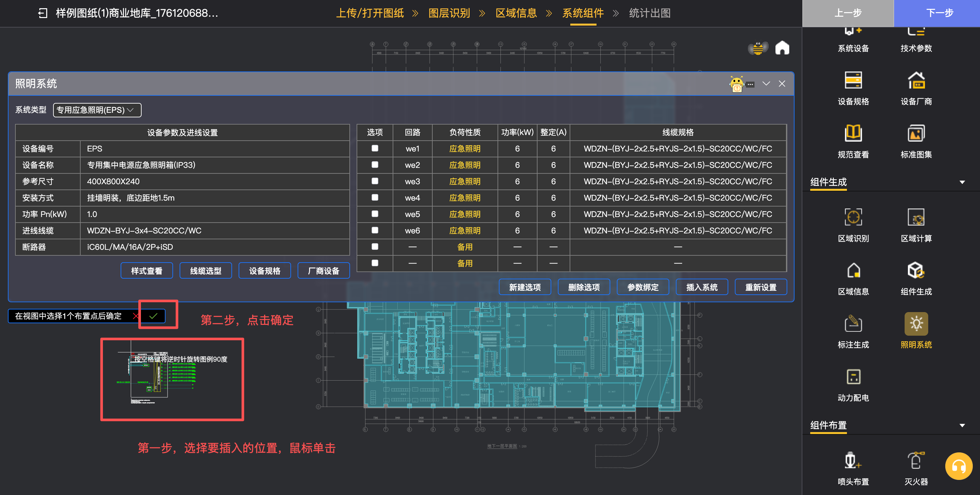Enable the checkbox for circuit we6

[x=375, y=230]
